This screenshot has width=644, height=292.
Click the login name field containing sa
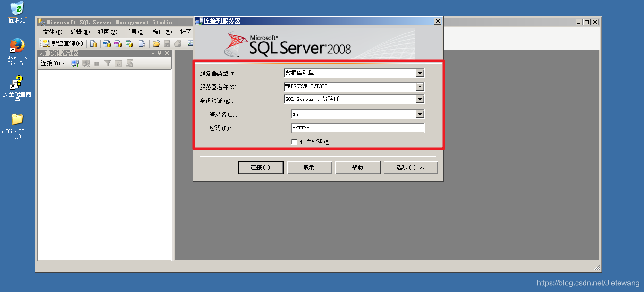(x=354, y=114)
